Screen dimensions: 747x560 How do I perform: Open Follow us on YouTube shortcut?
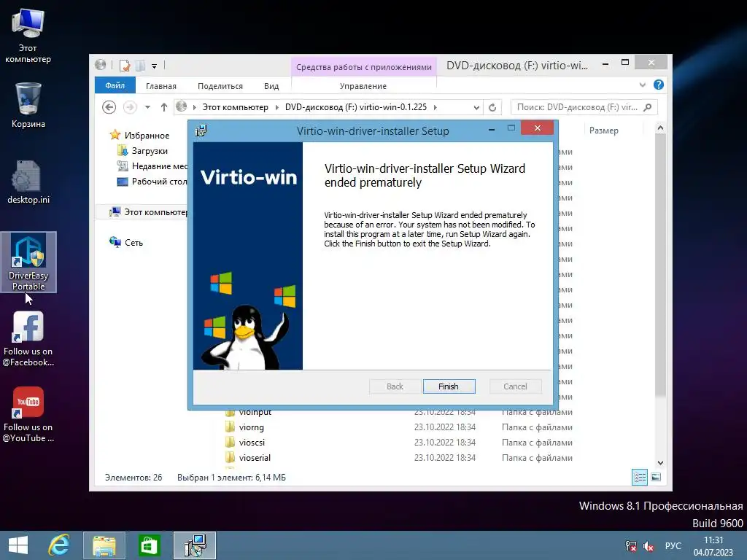coord(28,414)
